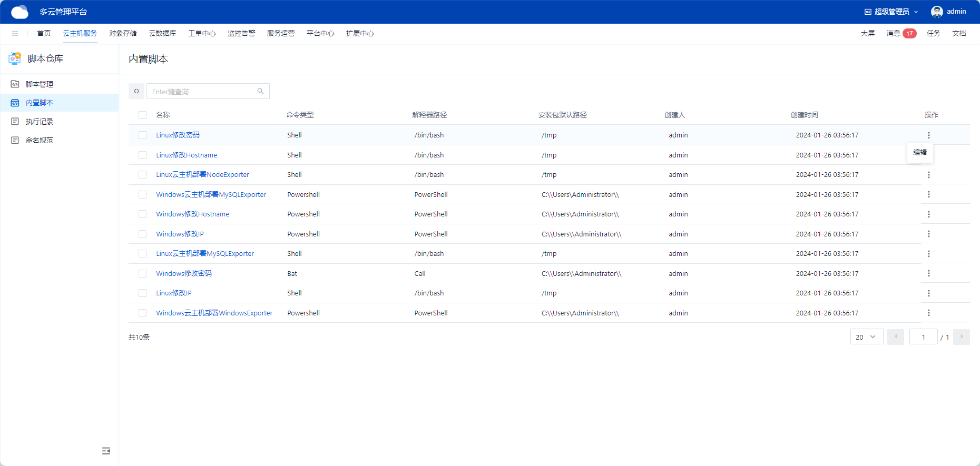Image resolution: width=980 pixels, height=466 pixels.
Task: Open the page size dropdown showing 20
Action: point(867,337)
